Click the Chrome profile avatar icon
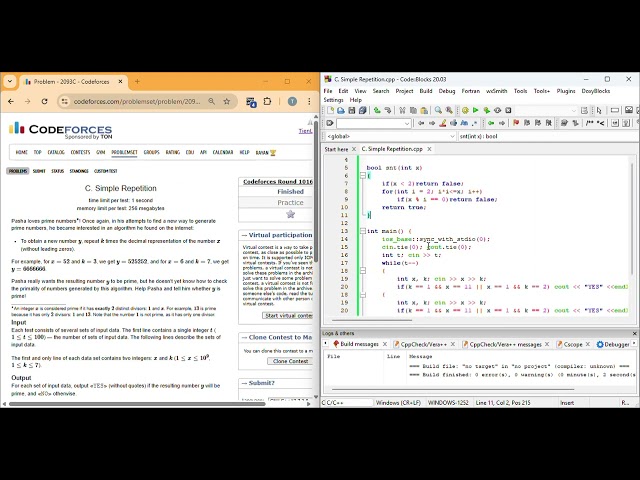Image resolution: width=640 pixels, height=480 pixels. (x=292, y=101)
